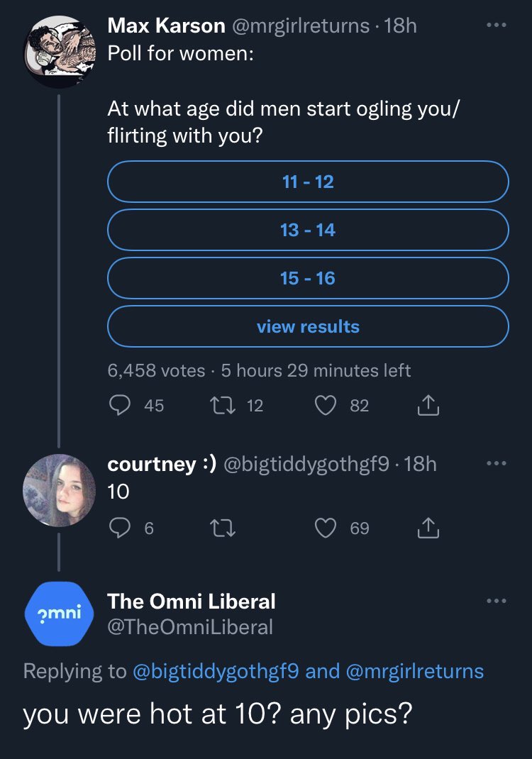The image size is (532, 759).
Task: Like Max Karson's poll tweet
Action: tap(325, 405)
